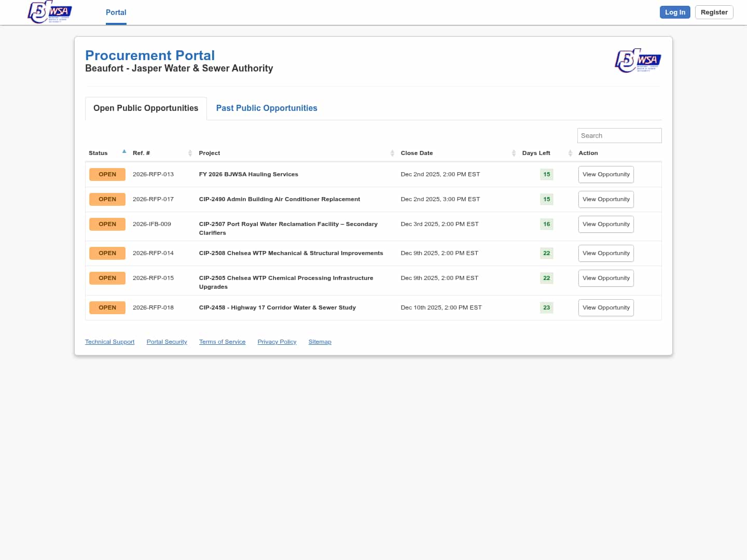Sort by Ref. # column arrows

[190, 153]
